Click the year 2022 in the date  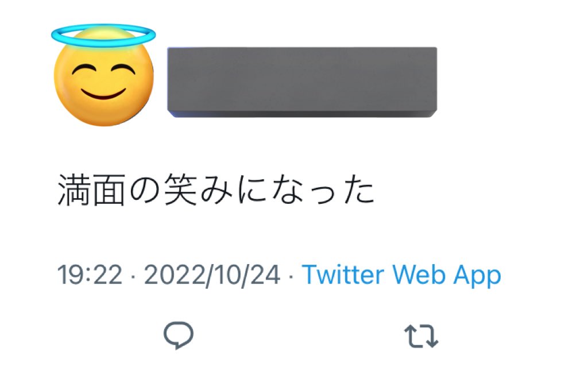[173, 275]
